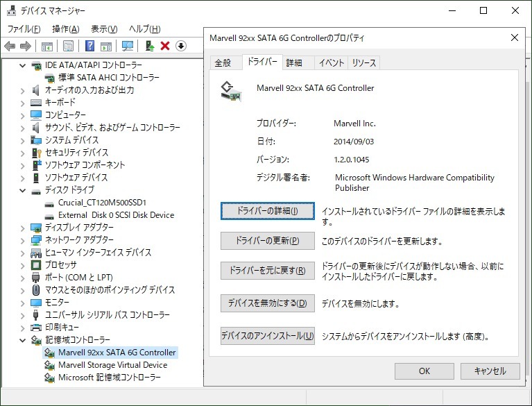Image resolution: width=532 pixels, height=406 pixels.
Task: Close the Marvell properties dialog
Action: click(515, 37)
